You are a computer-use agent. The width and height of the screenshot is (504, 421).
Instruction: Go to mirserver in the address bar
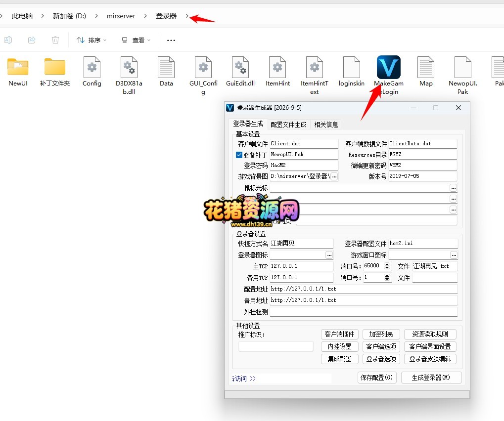click(x=121, y=16)
